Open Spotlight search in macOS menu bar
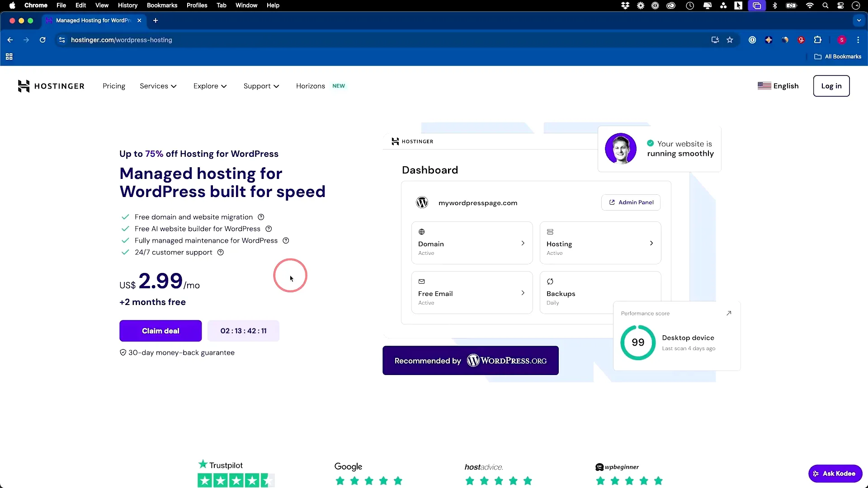 pyautogui.click(x=825, y=5)
